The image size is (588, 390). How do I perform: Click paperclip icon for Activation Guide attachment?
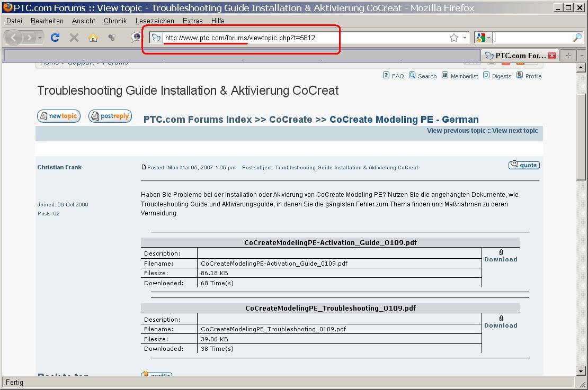pos(501,252)
